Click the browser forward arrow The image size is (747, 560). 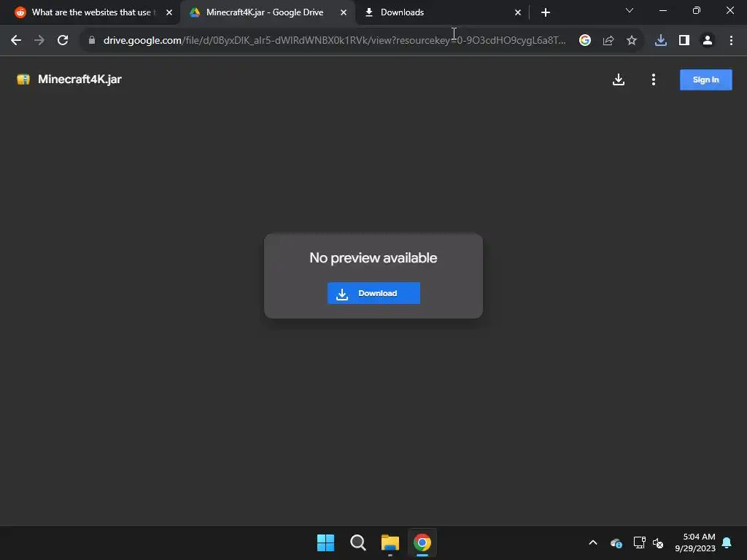[x=39, y=41]
